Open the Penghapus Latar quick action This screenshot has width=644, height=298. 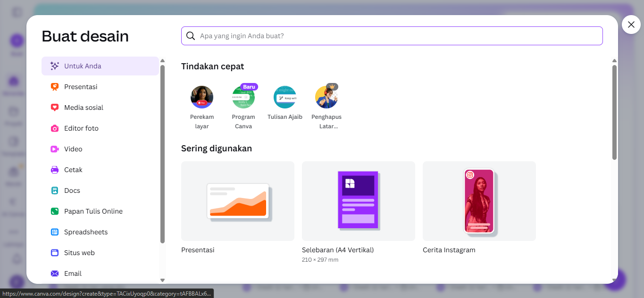(326, 97)
